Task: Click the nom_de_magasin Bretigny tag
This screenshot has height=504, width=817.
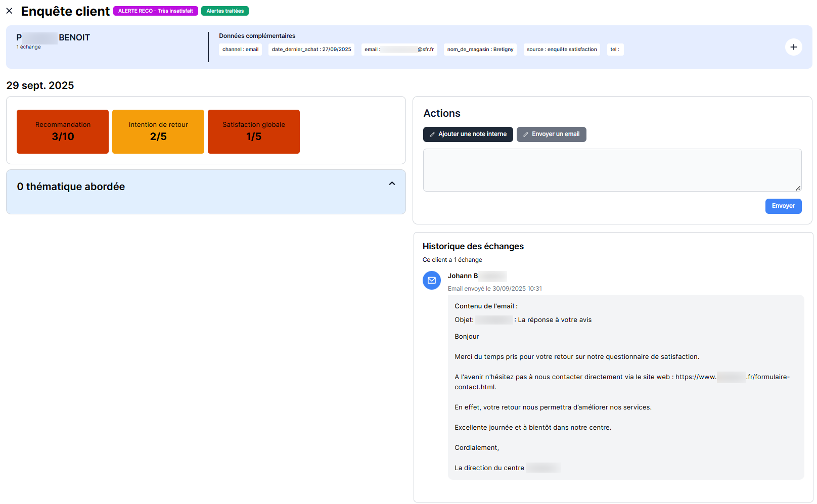Action: click(x=480, y=50)
